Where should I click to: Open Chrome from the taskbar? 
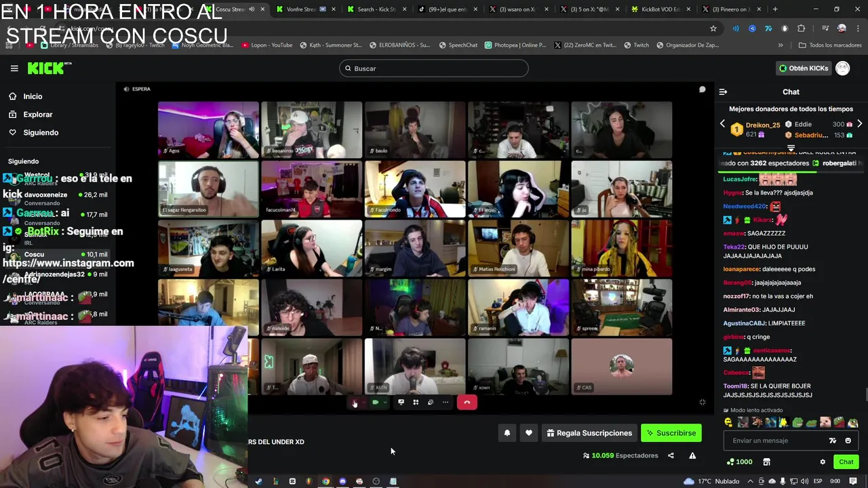[x=325, y=481]
